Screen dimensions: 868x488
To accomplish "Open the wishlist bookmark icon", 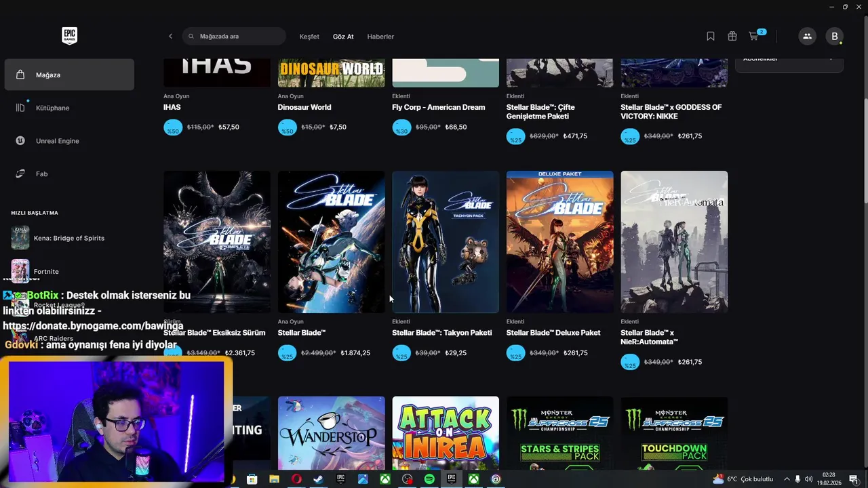I will point(711,36).
